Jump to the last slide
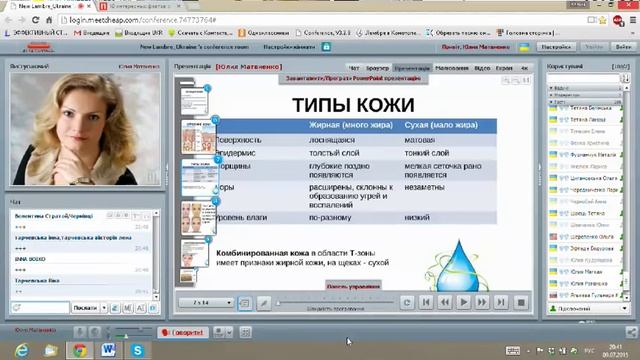 coord(500,302)
